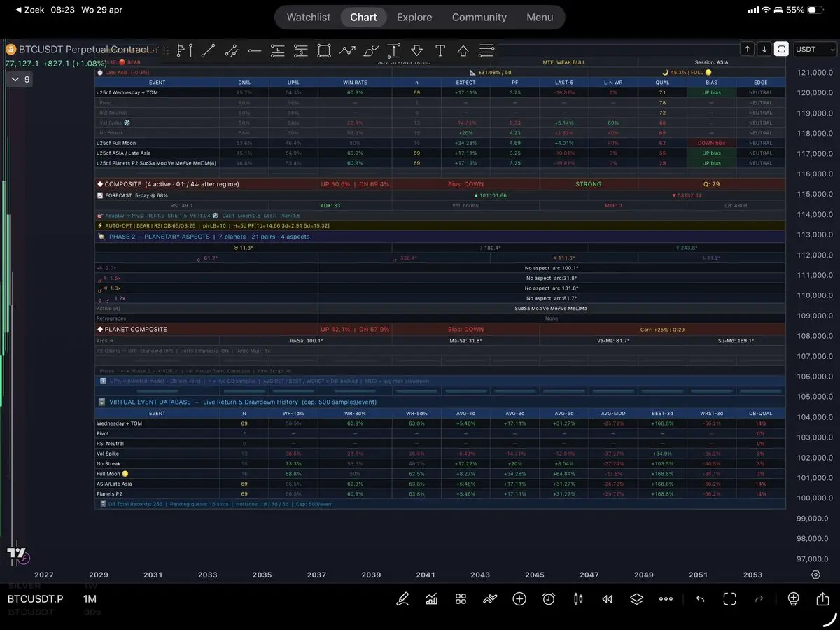Tap the BTCUSDT.P symbol search button
The height and width of the screenshot is (630, 840).
tap(35, 599)
